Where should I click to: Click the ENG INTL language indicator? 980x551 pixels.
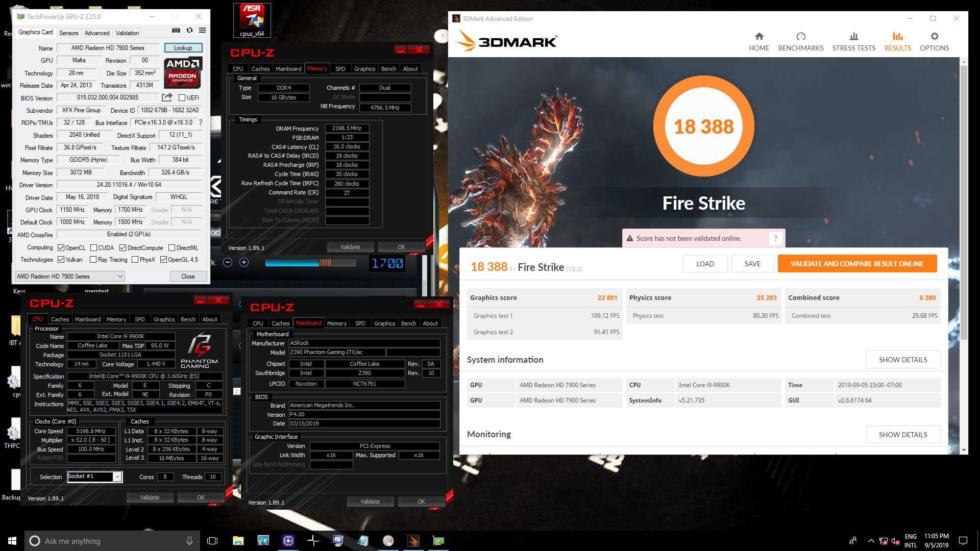pyautogui.click(x=911, y=541)
